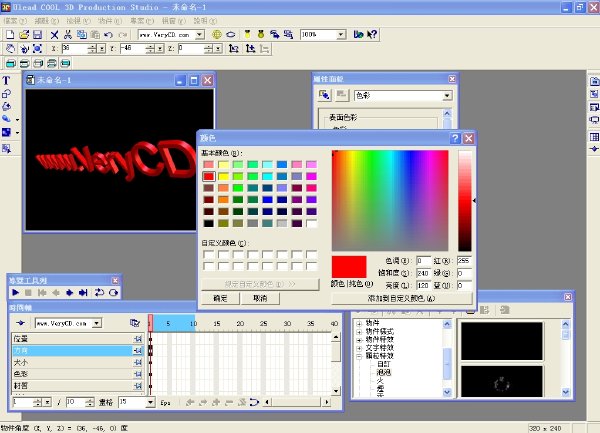
Task: Expand the 物件样式 tree node
Action: point(359,332)
